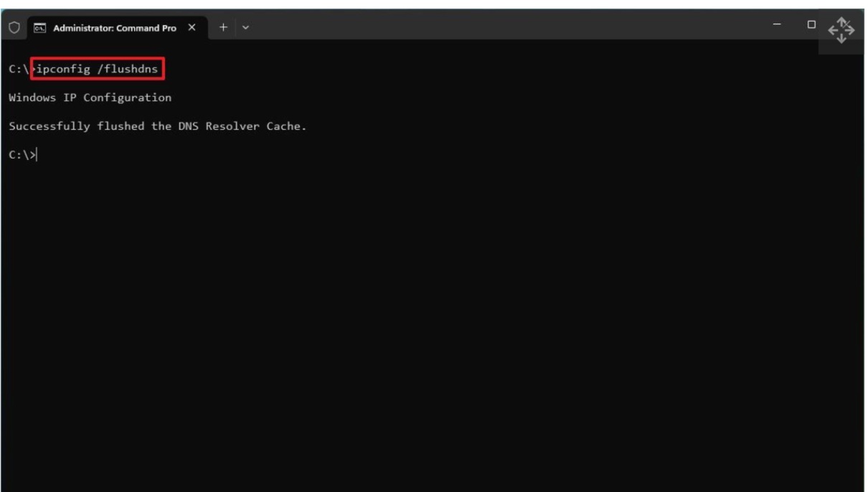Click the 'Windows IP Configuration' output line
The height and width of the screenshot is (492, 868).
(x=90, y=97)
